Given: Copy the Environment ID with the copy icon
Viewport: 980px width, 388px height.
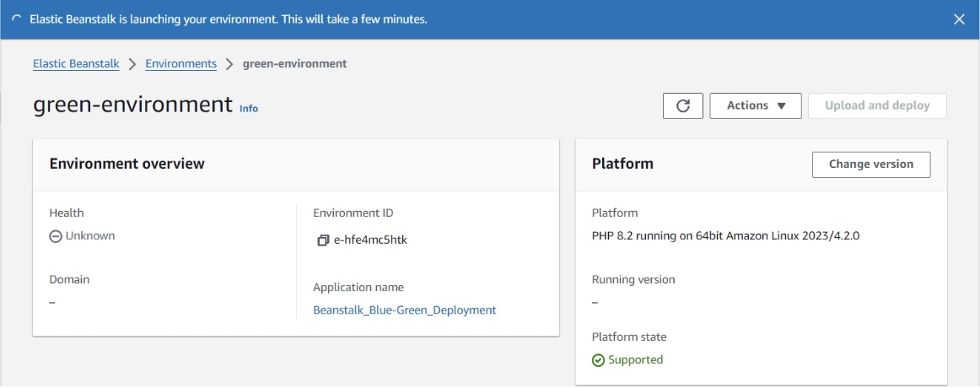Looking at the screenshot, I should point(322,240).
